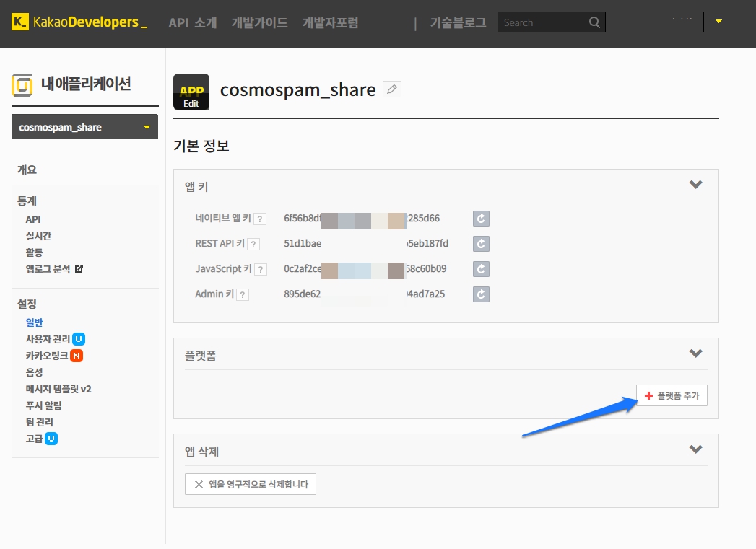Open 고급 settings
This screenshot has height=549, width=756.
click(34, 439)
